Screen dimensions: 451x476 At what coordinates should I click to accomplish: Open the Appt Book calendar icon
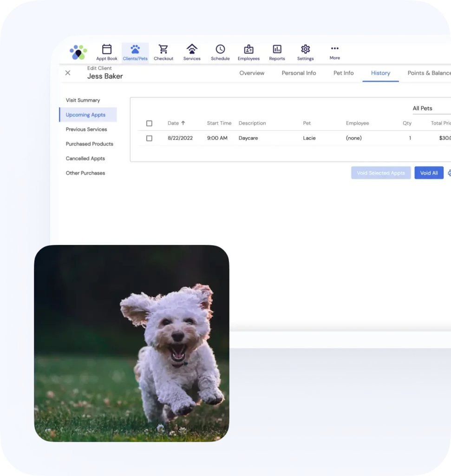pos(107,49)
